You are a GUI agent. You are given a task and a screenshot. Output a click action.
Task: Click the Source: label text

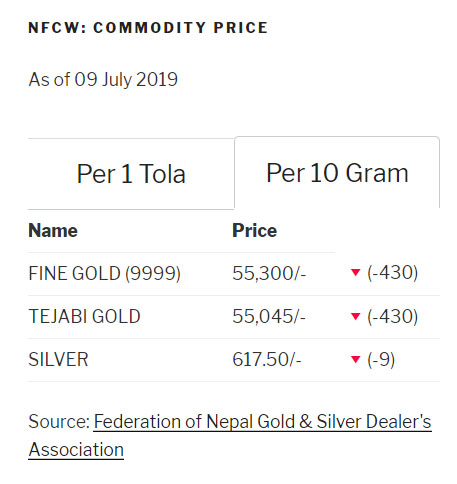click(59, 421)
